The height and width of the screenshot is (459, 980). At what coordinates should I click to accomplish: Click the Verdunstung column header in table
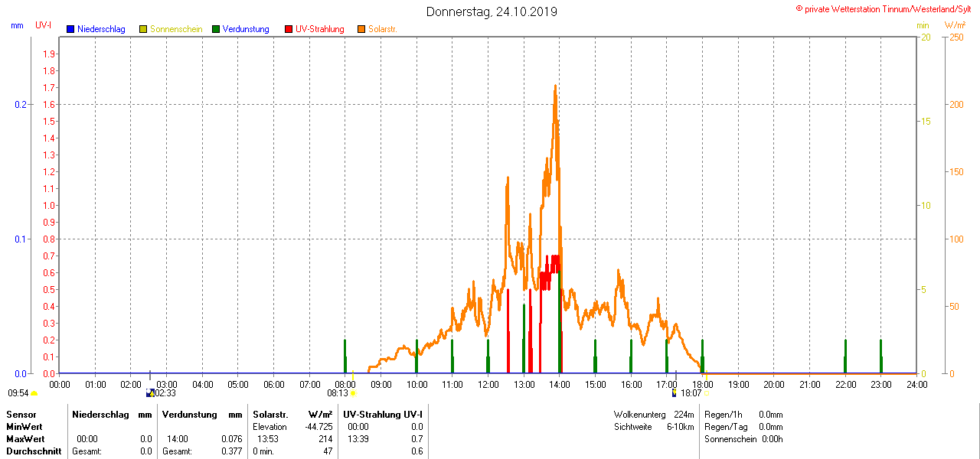[x=189, y=414]
